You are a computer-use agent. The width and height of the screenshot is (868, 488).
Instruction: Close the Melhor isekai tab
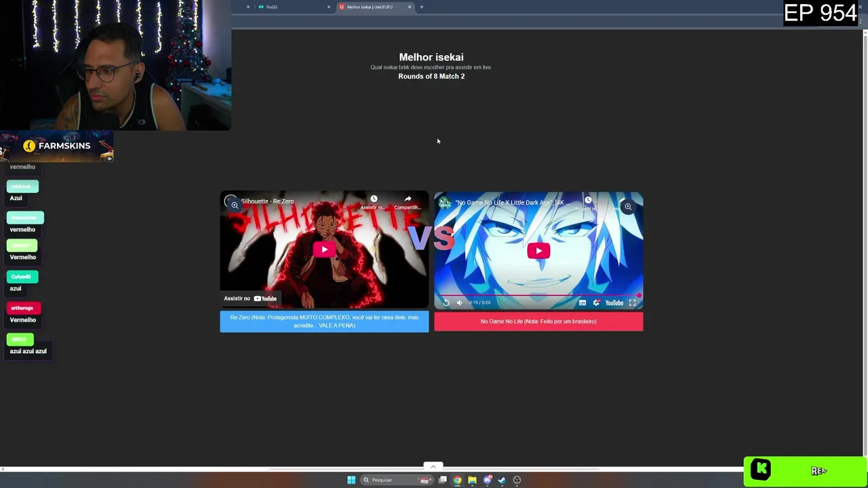click(x=410, y=7)
